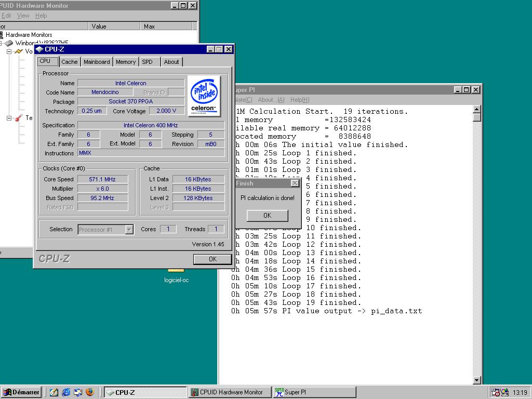Open the About tab in CPU-Z
The image size is (532, 399).
point(171,62)
